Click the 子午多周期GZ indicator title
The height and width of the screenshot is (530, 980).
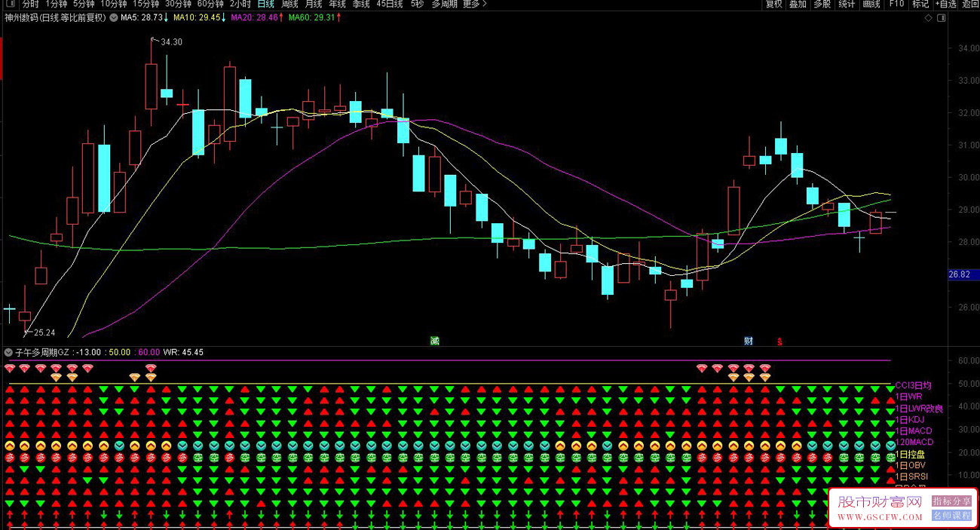point(41,352)
